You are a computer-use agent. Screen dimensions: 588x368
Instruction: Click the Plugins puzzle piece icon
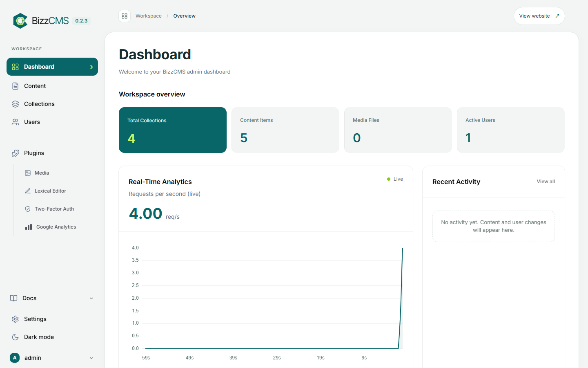(16, 153)
